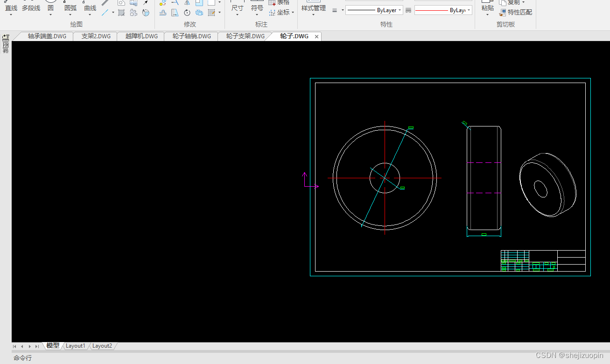Close the 轮子.DWG document tab
The width and height of the screenshot is (610, 364).
pos(317,36)
